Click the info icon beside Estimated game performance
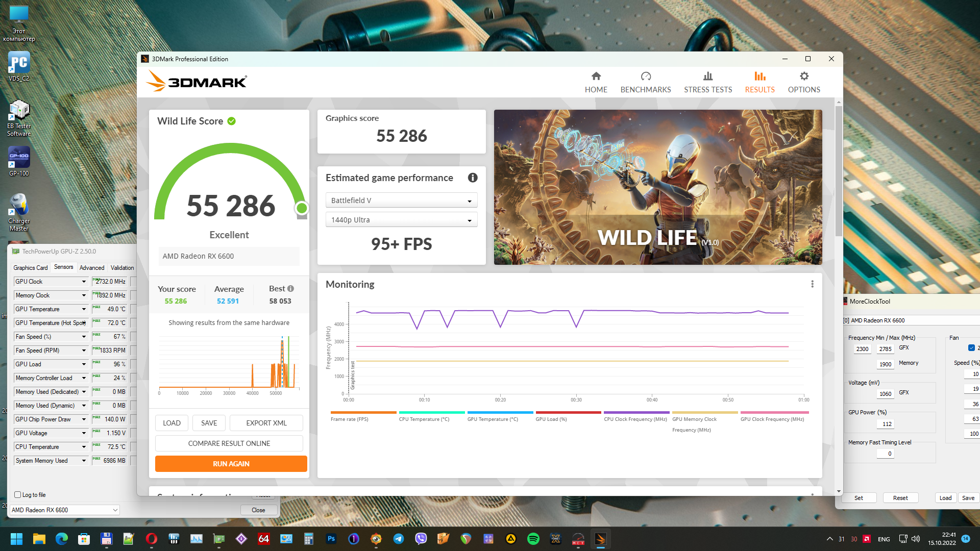Screen dimensions: 980x551 [473, 178]
